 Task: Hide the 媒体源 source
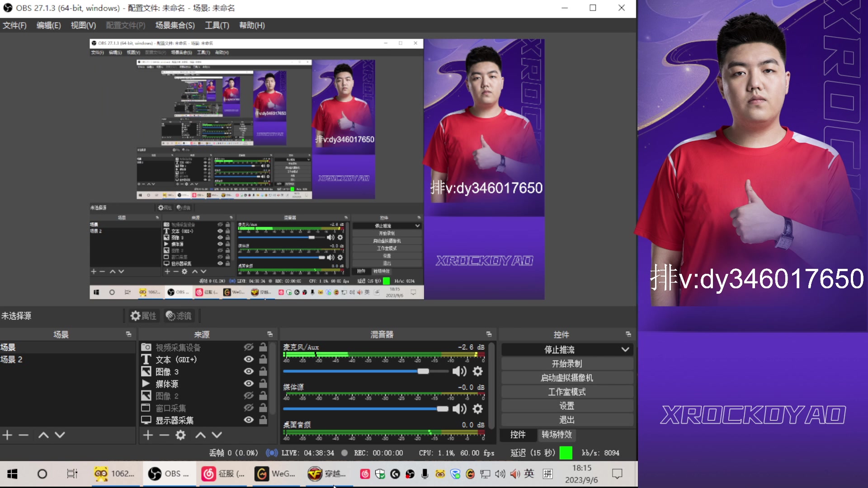pyautogui.click(x=249, y=384)
